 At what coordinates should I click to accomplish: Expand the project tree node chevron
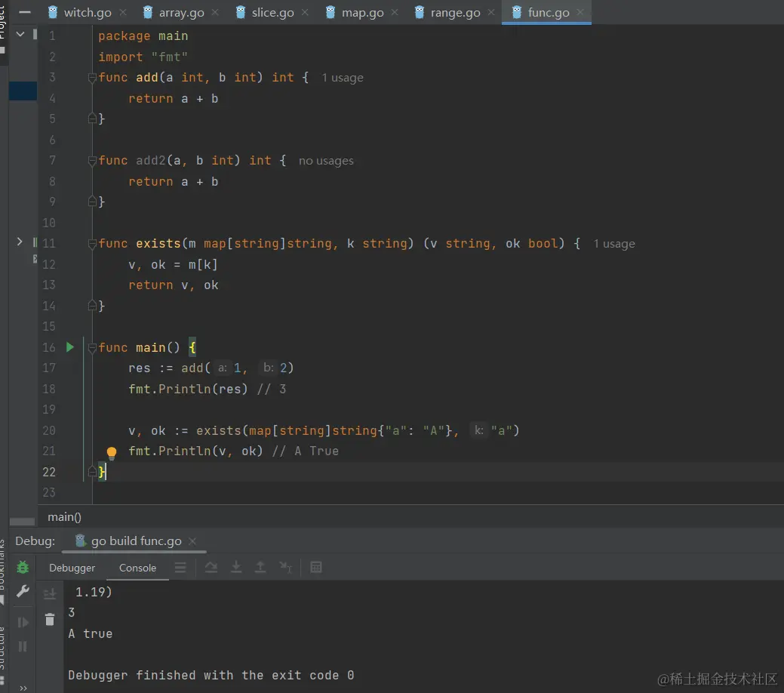(x=20, y=242)
